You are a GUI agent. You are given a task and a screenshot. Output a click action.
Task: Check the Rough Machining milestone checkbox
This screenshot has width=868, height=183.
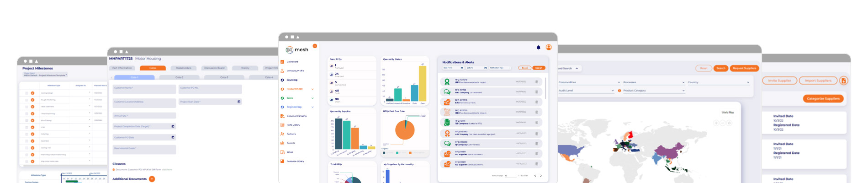click(x=32, y=100)
